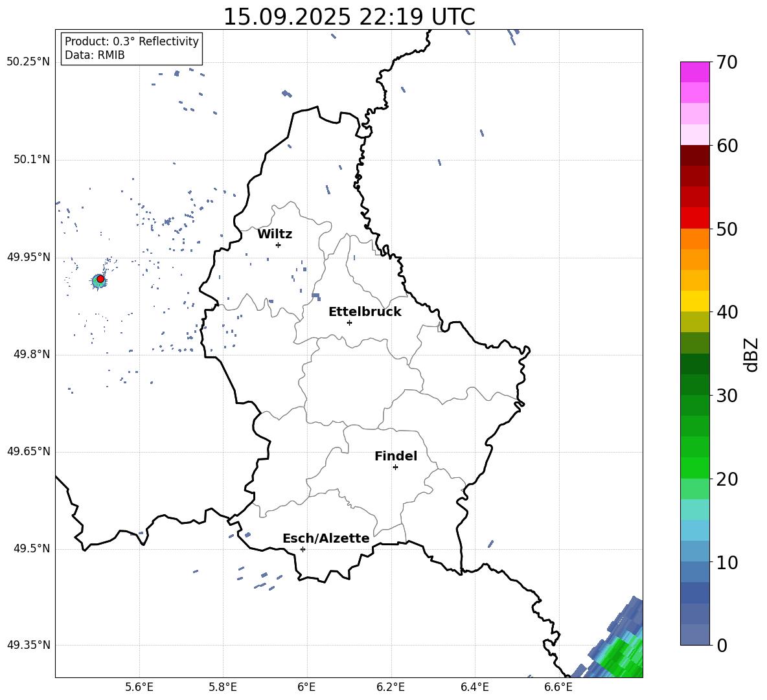Click the orange colorbar segment below 50

694,238
